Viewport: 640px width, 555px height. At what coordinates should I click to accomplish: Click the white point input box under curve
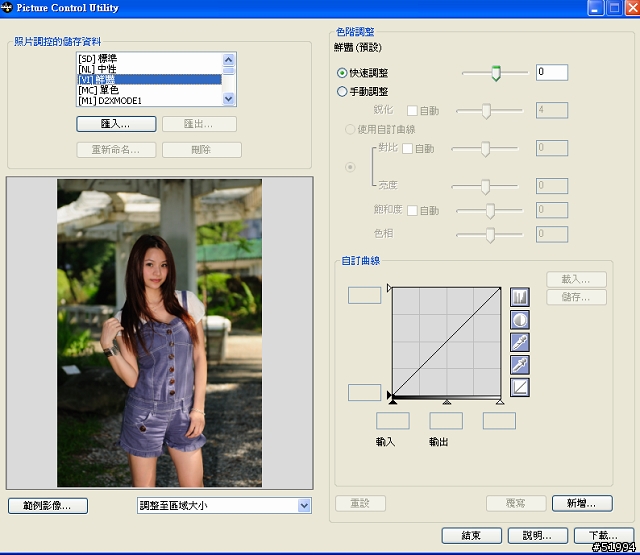[x=499, y=421]
